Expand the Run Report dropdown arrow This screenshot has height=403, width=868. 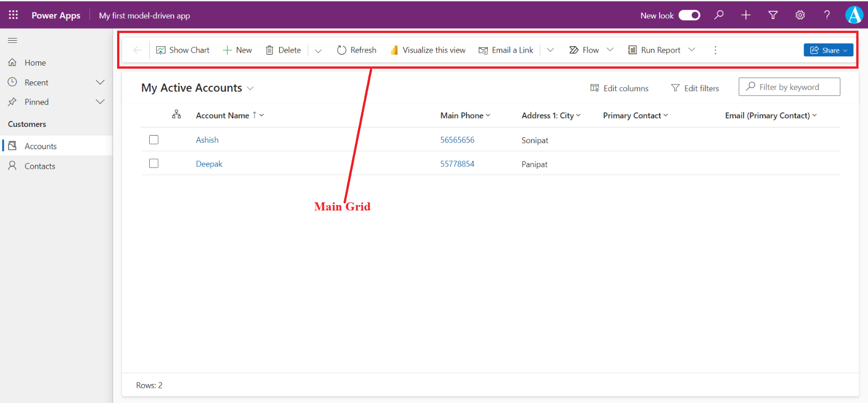click(x=692, y=50)
